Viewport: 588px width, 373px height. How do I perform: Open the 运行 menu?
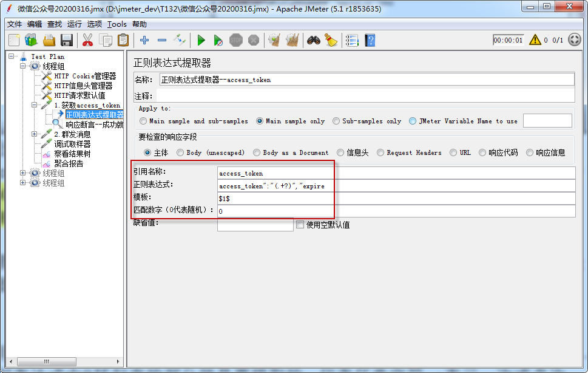pos(75,24)
